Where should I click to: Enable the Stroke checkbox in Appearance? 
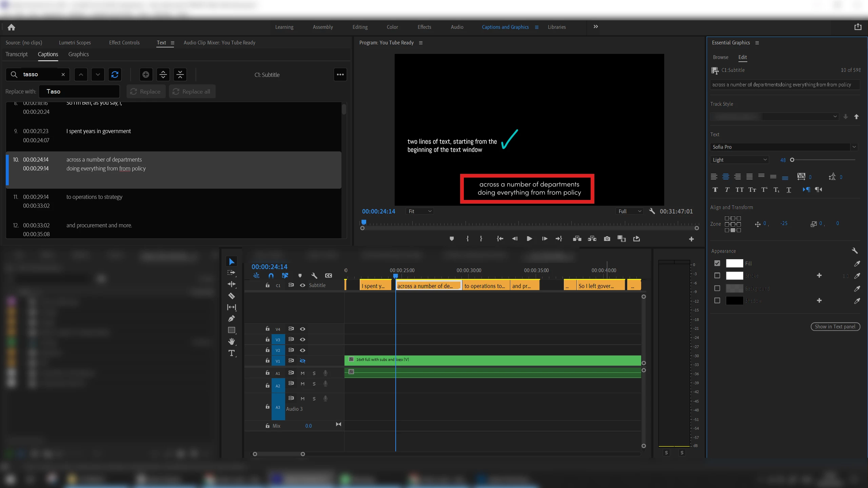pyautogui.click(x=717, y=276)
